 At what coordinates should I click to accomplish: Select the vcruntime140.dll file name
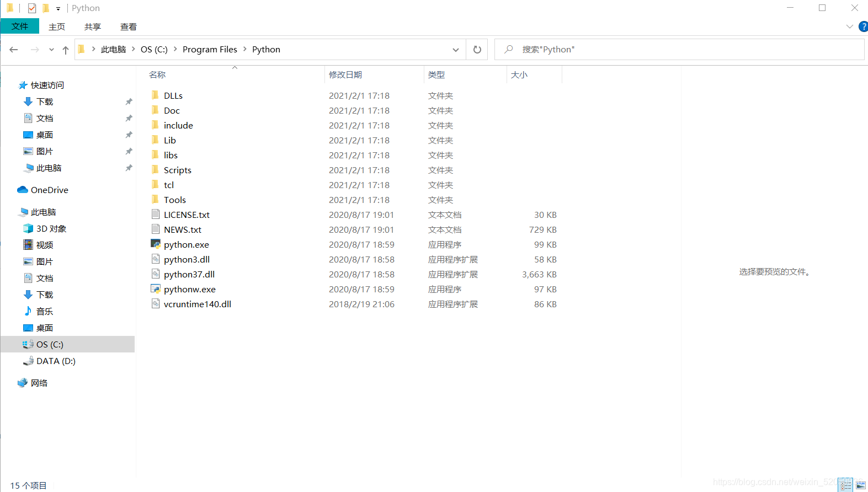198,304
